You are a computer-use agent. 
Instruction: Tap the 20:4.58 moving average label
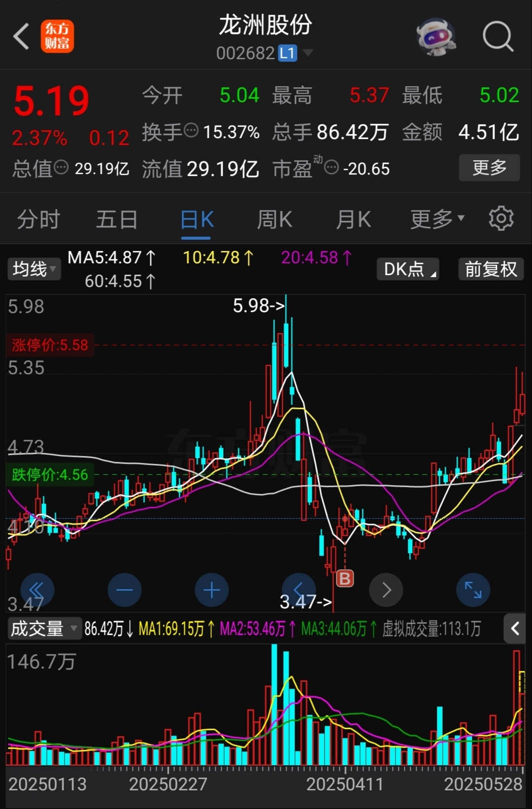coord(317,257)
